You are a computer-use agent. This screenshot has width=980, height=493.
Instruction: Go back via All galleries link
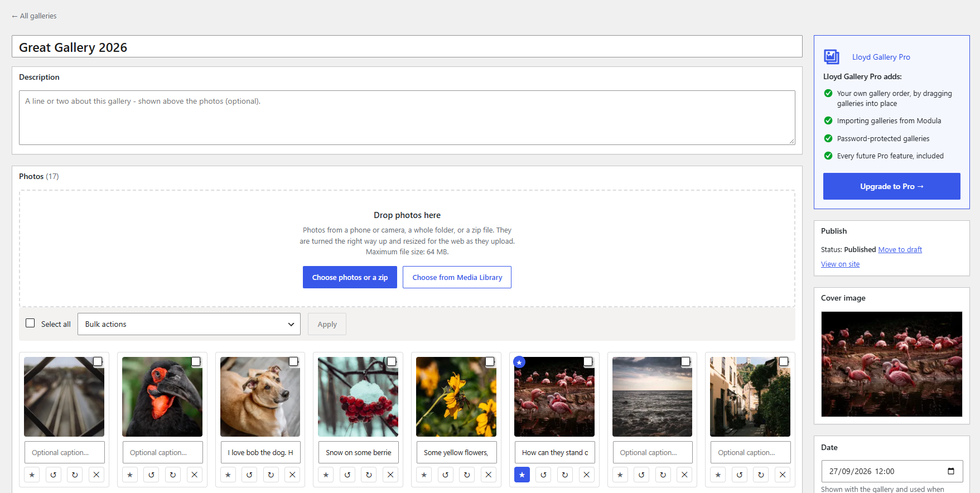pyautogui.click(x=34, y=16)
